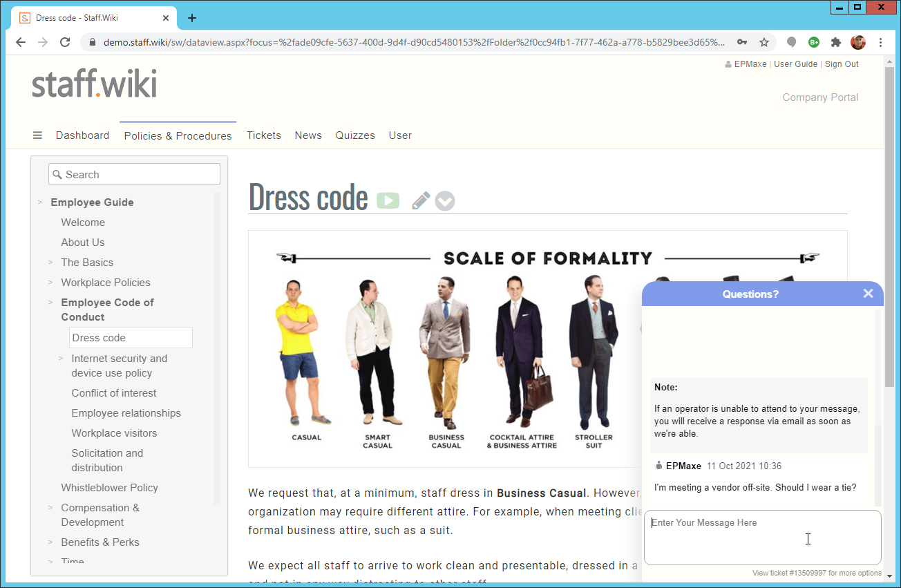Play the Dress code video icon
Image resolution: width=901 pixels, height=588 pixels.
tap(388, 200)
